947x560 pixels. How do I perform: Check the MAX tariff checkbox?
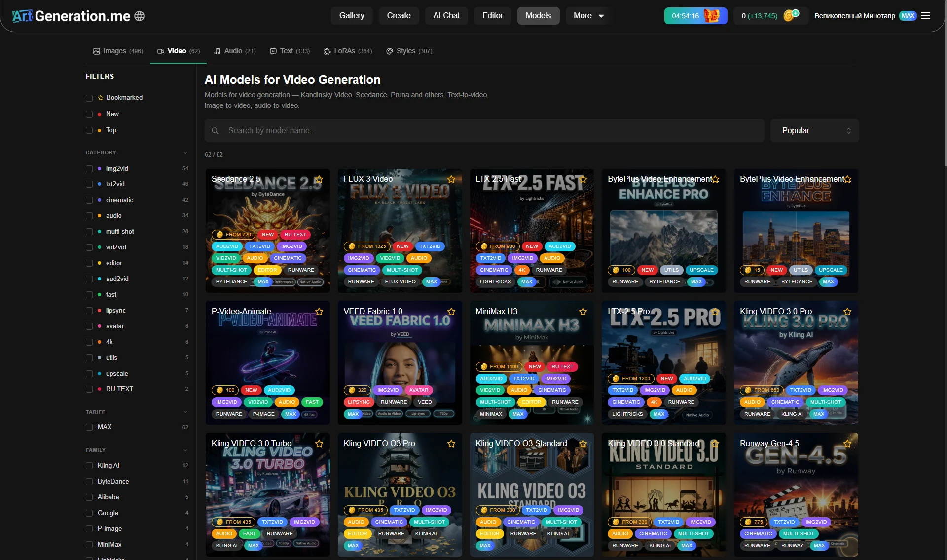[x=89, y=427]
